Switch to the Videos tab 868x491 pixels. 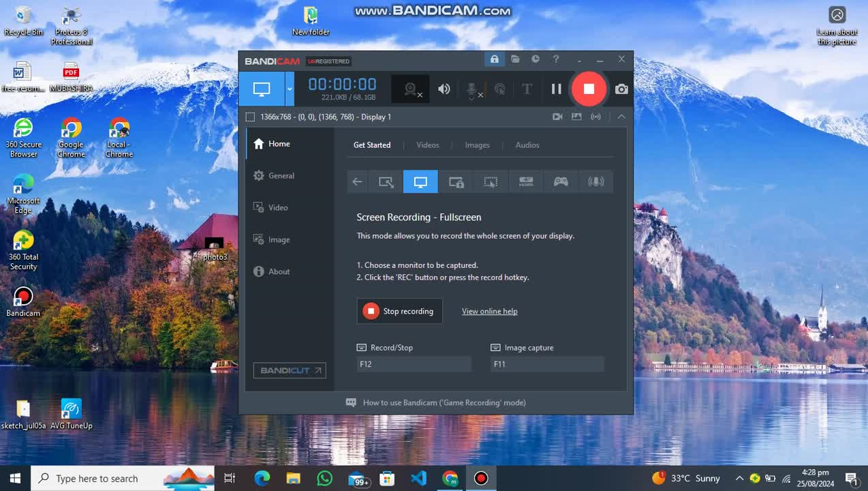[428, 145]
